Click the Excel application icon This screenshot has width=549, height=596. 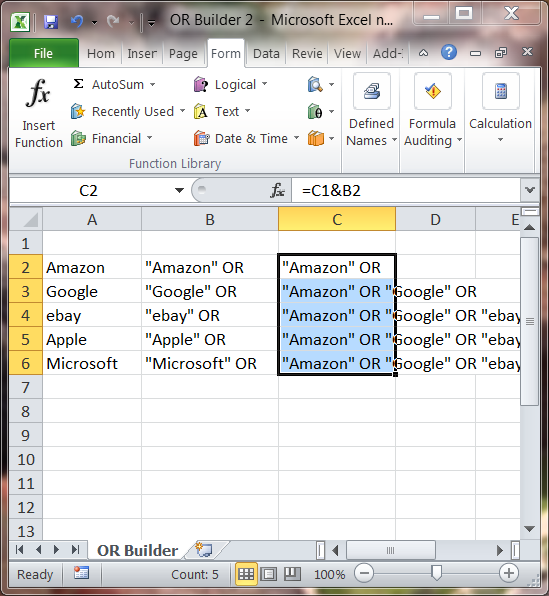tap(20, 22)
